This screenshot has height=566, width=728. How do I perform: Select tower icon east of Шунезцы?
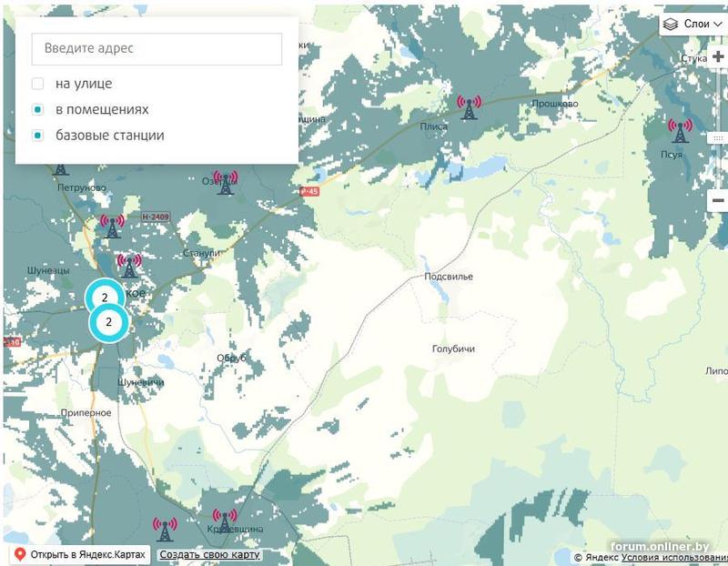129,266
